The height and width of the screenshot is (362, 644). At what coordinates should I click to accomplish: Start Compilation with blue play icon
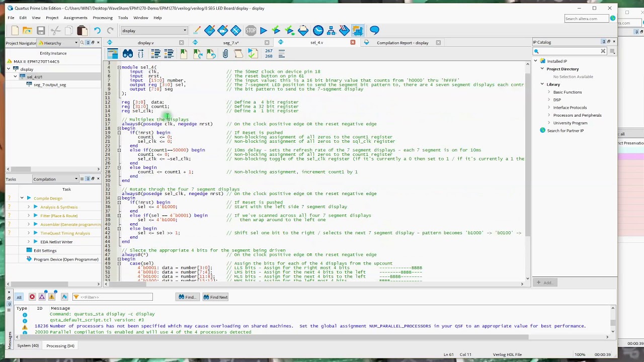263,31
